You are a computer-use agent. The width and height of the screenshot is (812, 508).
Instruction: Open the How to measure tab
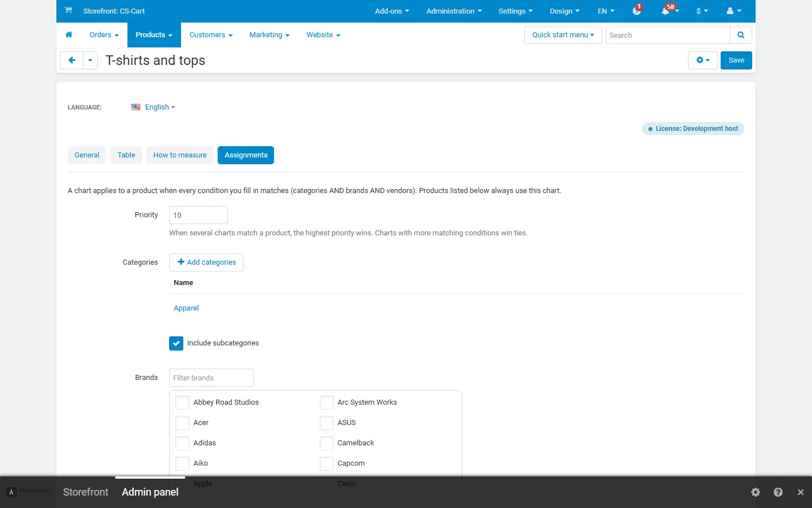click(x=180, y=155)
